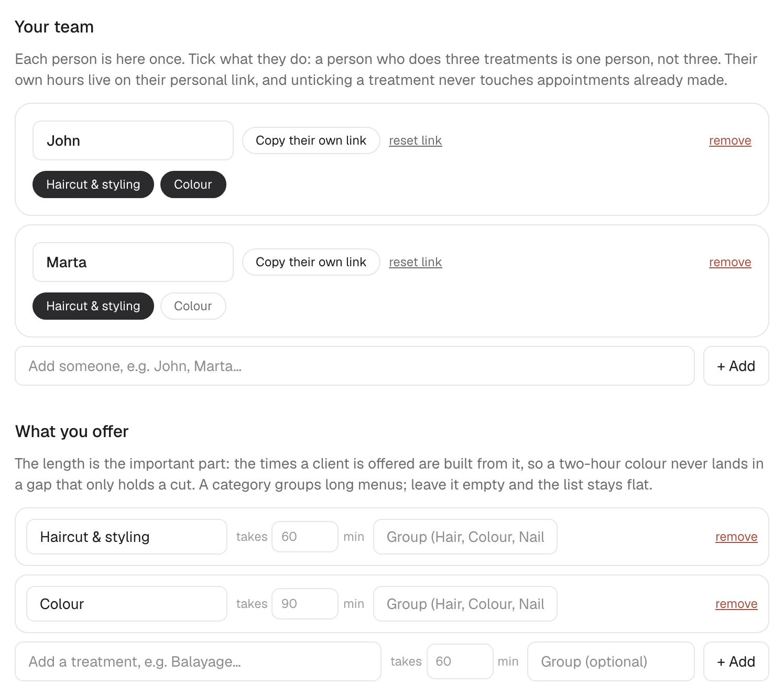The width and height of the screenshot is (784, 696).
Task: Edit Haircut & styling duration of 60 minutes
Action: [305, 537]
